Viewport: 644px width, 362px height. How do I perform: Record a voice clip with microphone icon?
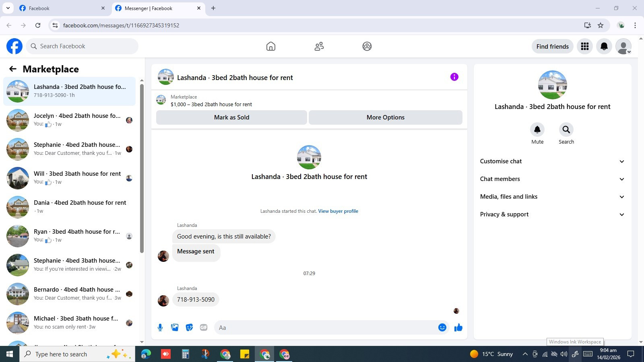click(160, 327)
